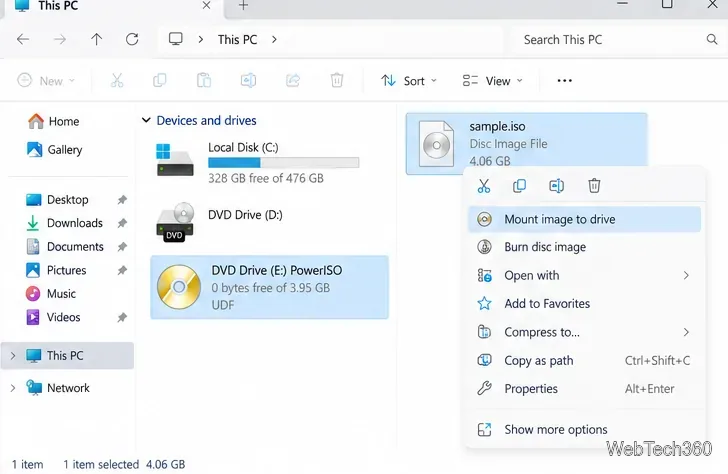Expand Network in navigation pane
The image size is (728, 474).
tap(13, 388)
